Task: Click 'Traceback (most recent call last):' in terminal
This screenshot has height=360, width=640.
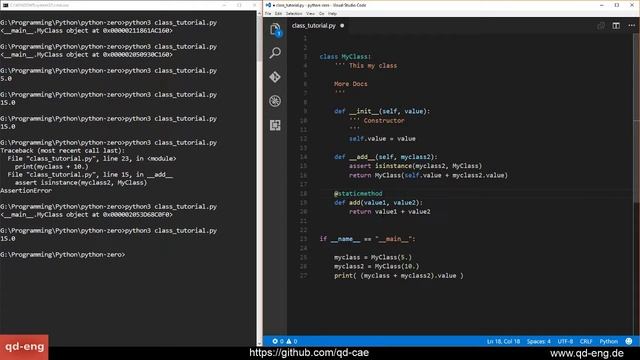Action: click(63, 151)
